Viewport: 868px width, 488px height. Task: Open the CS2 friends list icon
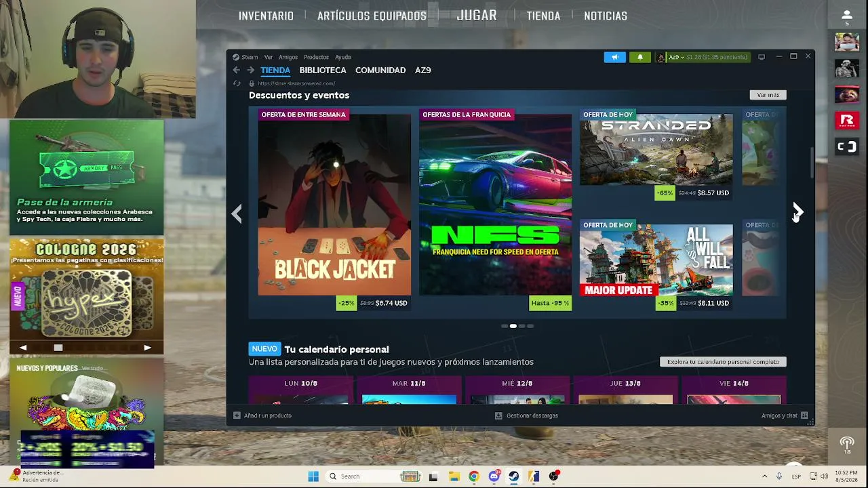coord(847,16)
